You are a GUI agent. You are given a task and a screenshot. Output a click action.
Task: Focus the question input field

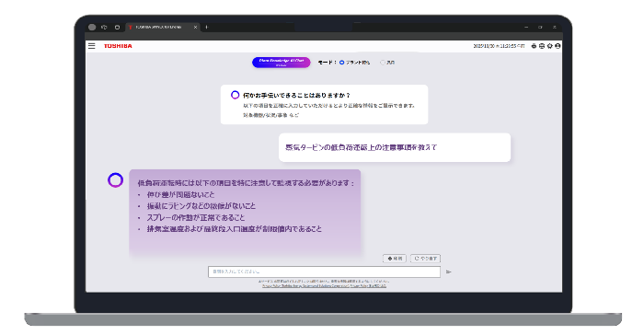(324, 271)
